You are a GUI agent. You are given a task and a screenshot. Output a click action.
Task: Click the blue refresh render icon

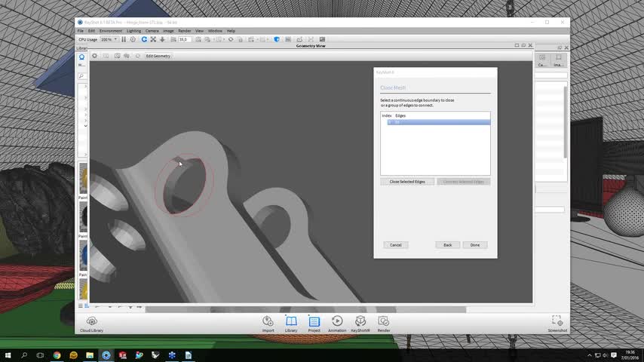pyautogui.click(x=144, y=39)
